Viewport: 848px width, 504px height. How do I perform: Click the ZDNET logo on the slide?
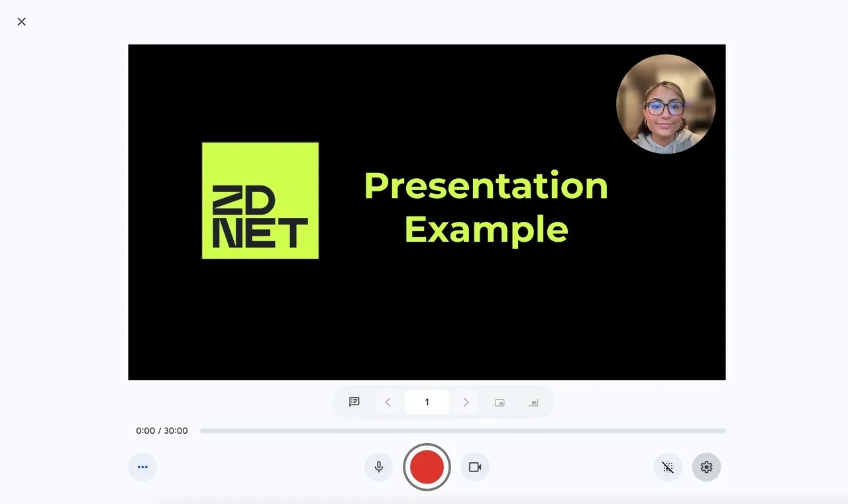(x=260, y=201)
